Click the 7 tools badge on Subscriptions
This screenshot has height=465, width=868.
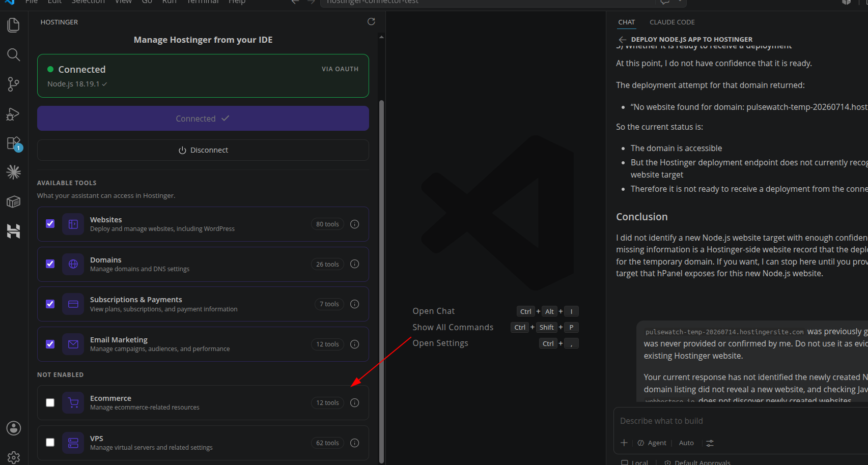coord(329,304)
